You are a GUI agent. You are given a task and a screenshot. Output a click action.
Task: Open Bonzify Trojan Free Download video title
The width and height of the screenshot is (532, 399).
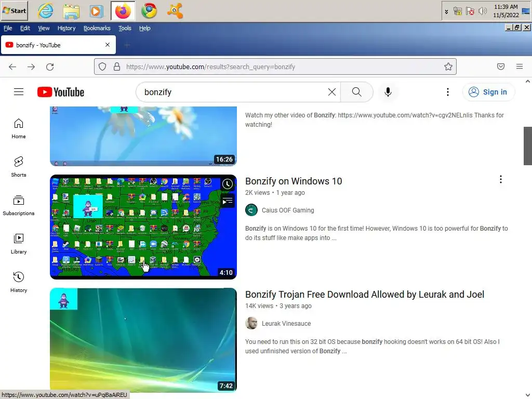pyautogui.click(x=365, y=295)
